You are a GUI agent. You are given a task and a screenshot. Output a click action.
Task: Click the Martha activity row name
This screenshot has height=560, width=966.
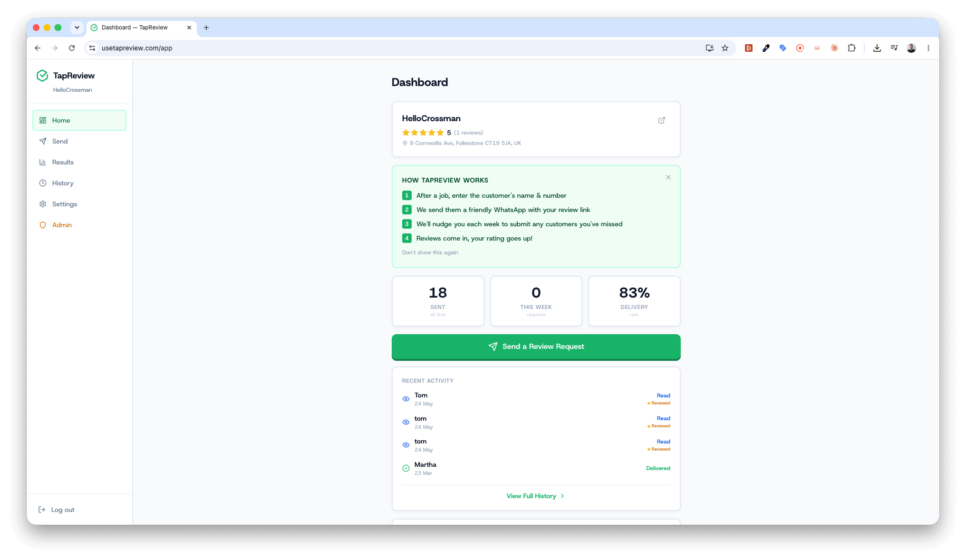[x=425, y=464]
